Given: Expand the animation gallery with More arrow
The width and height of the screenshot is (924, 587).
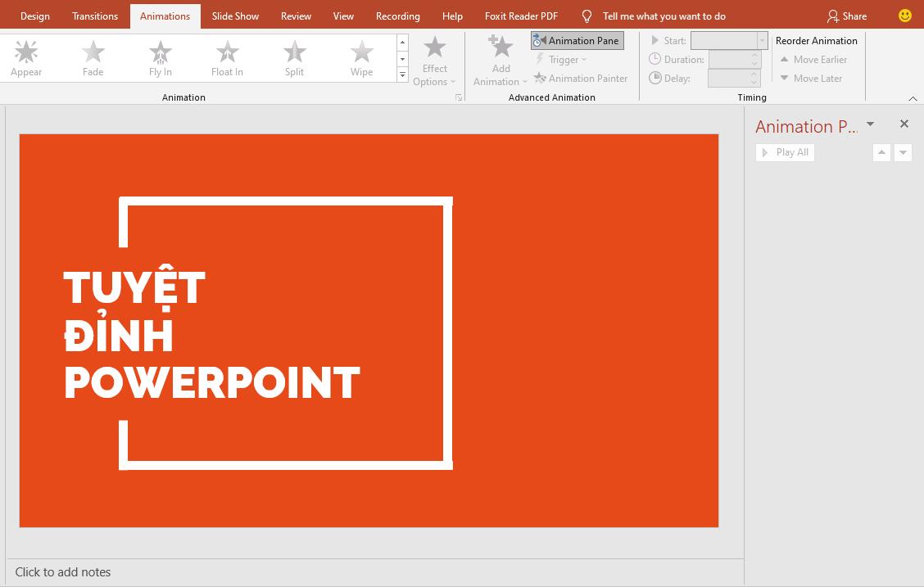Looking at the screenshot, I should pyautogui.click(x=402, y=75).
